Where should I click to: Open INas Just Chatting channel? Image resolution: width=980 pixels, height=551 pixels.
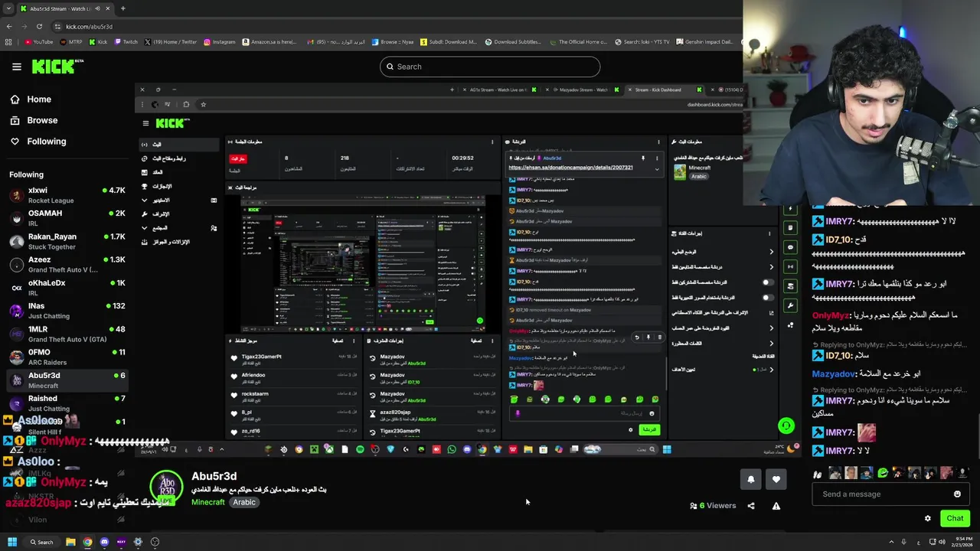[x=67, y=311]
